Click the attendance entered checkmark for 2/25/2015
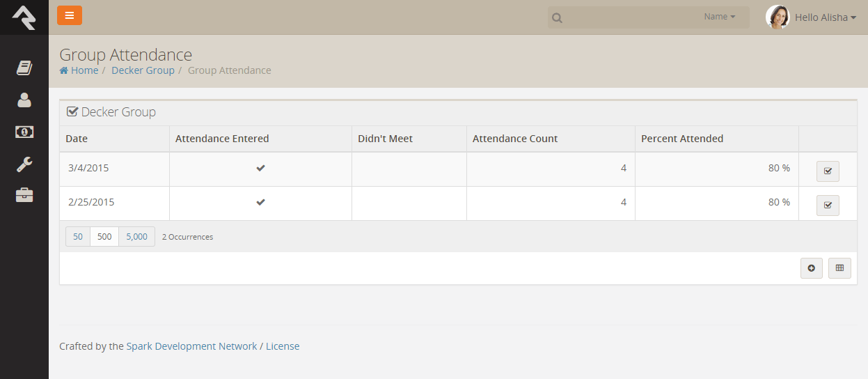868x379 pixels. tap(260, 202)
